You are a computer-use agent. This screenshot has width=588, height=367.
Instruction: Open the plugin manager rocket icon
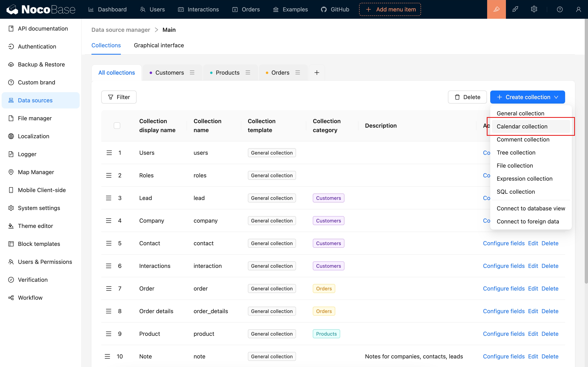click(515, 9)
